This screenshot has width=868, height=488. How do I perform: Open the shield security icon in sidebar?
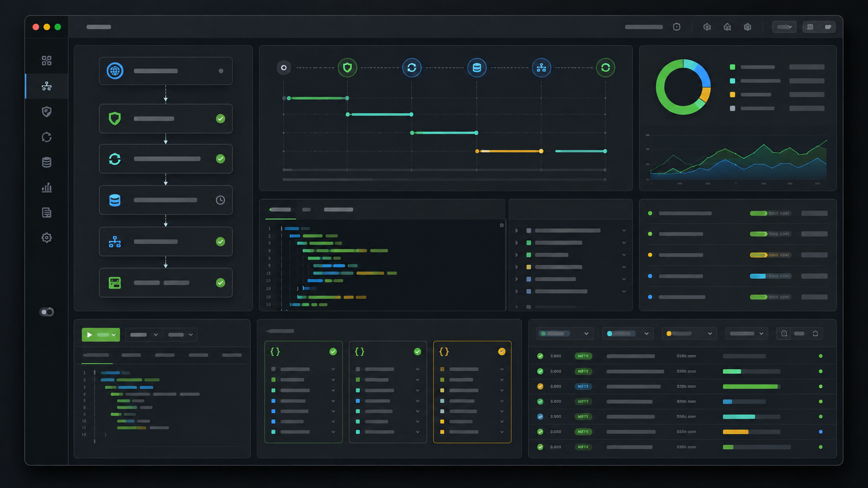[47, 112]
